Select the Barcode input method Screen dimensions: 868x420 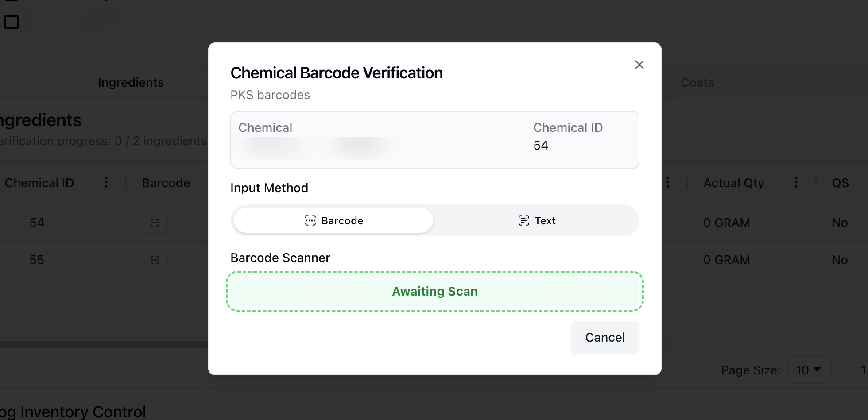tap(333, 220)
